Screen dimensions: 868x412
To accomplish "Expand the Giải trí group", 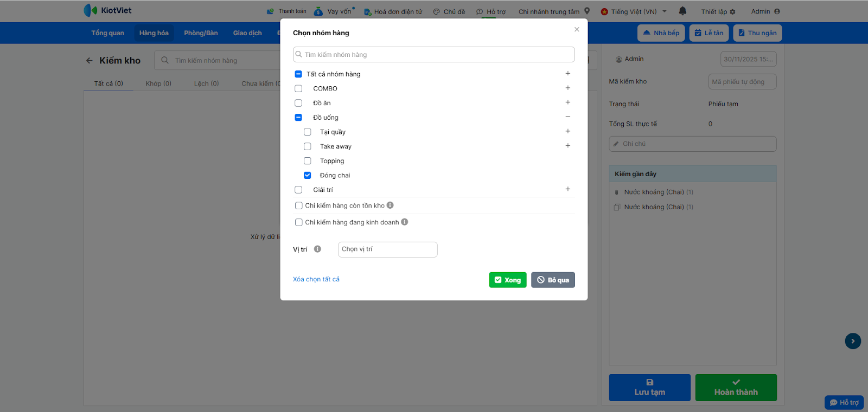I will pos(568,189).
